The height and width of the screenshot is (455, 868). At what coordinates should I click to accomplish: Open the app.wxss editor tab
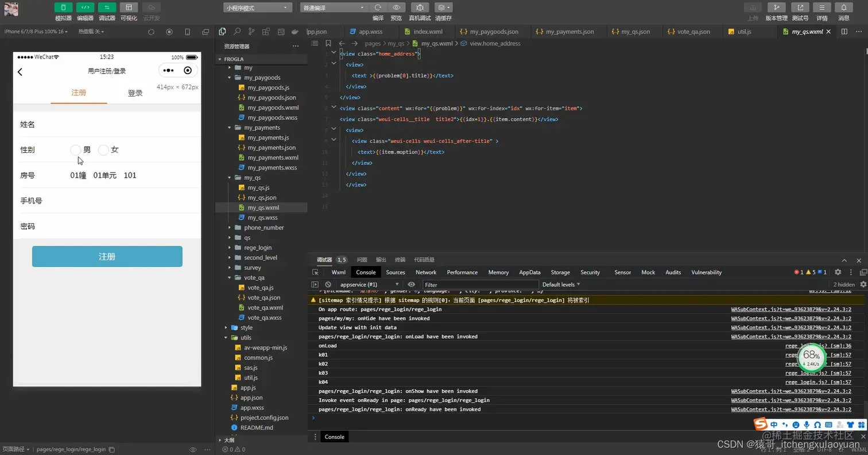click(370, 32)
